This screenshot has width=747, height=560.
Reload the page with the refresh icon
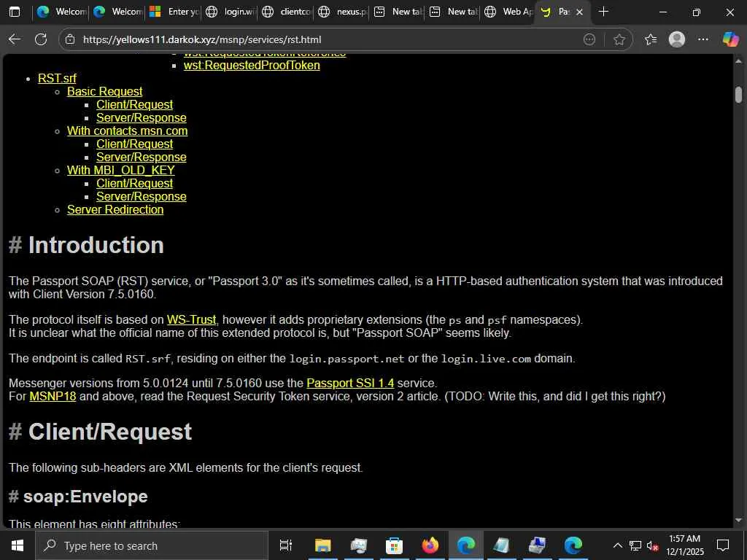[x=41, y=39]
